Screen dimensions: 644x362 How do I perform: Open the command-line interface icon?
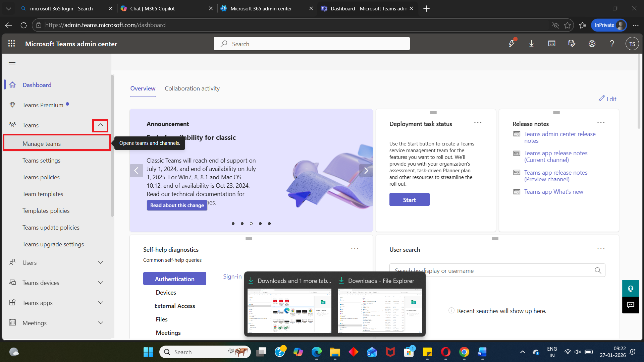pyautogui.click(x=551, y=44)
